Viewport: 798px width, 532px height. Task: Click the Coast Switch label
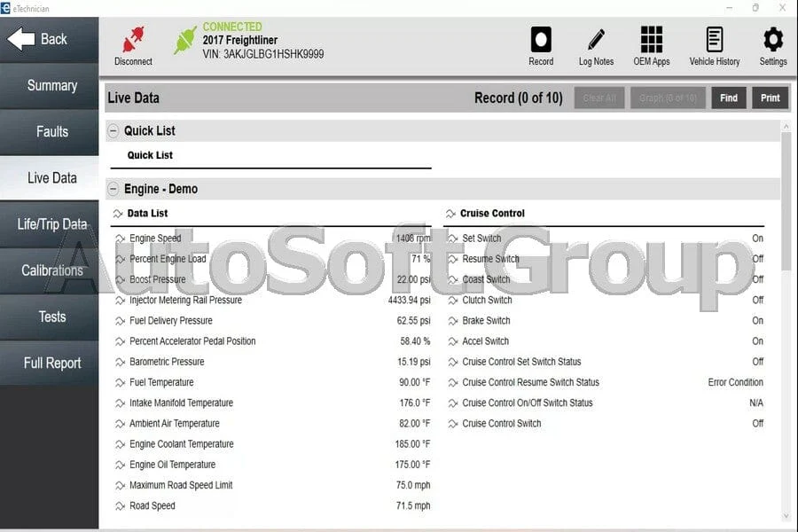tap(486, 279)
